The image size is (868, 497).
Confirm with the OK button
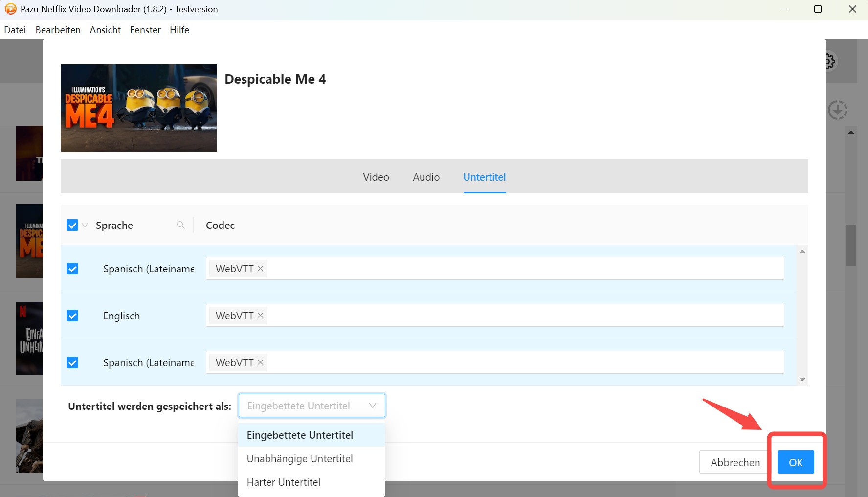[x=796, y=462]
